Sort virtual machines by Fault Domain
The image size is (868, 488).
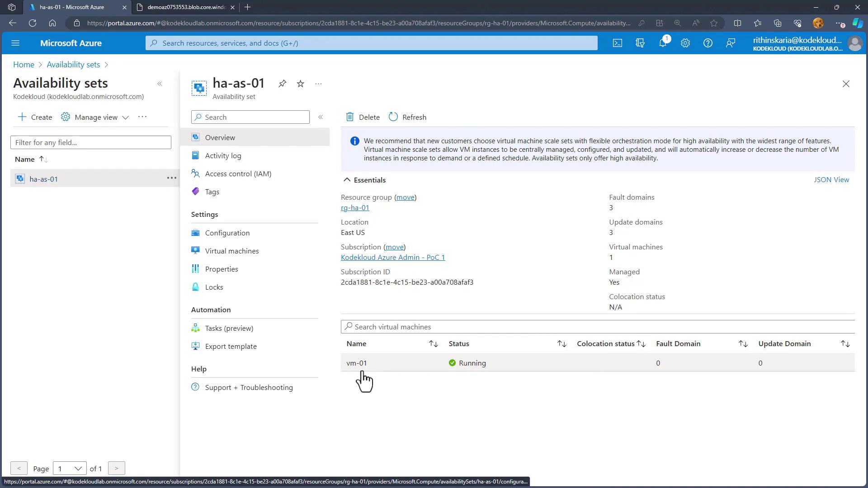743,344
